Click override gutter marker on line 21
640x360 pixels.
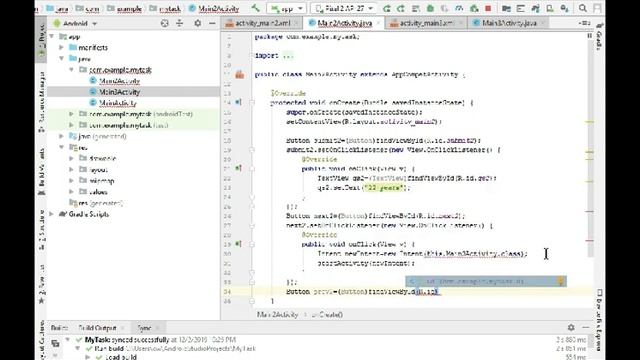238,168
